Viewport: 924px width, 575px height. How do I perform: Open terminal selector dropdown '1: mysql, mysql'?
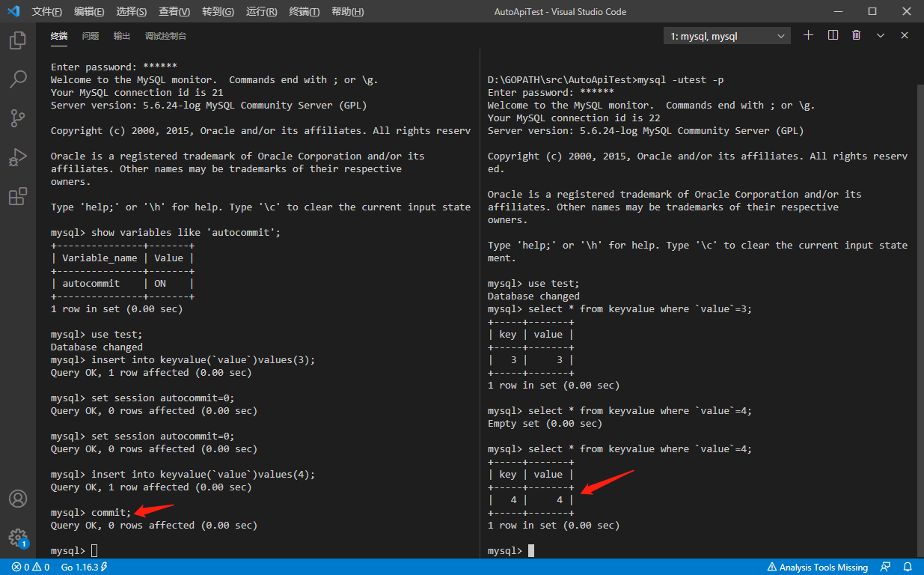727,36
